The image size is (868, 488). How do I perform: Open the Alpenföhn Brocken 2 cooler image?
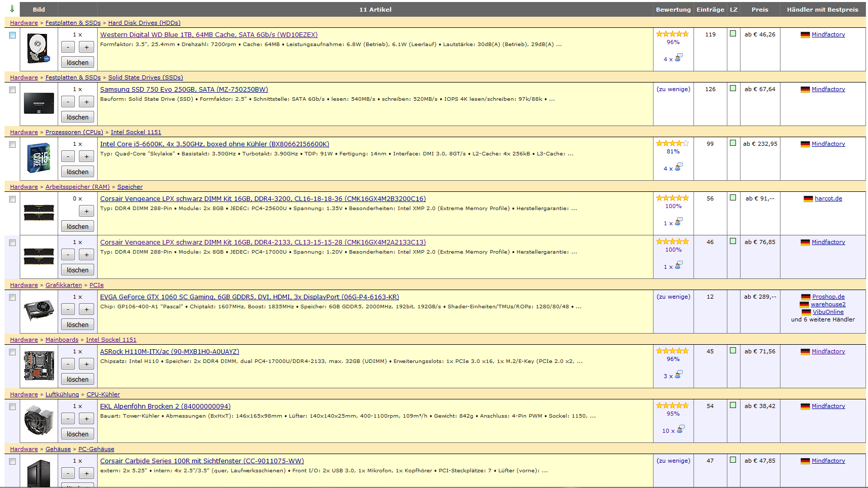[39, 420]
